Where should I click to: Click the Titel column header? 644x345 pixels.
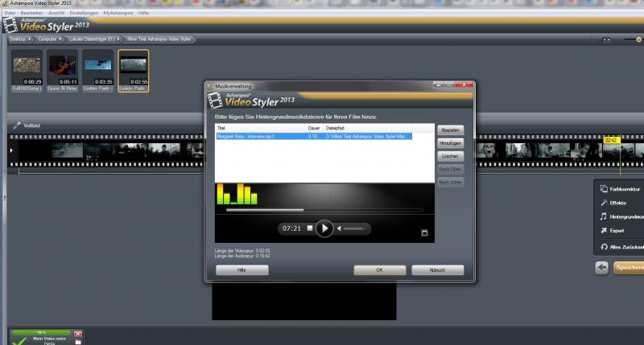[221, 129]
